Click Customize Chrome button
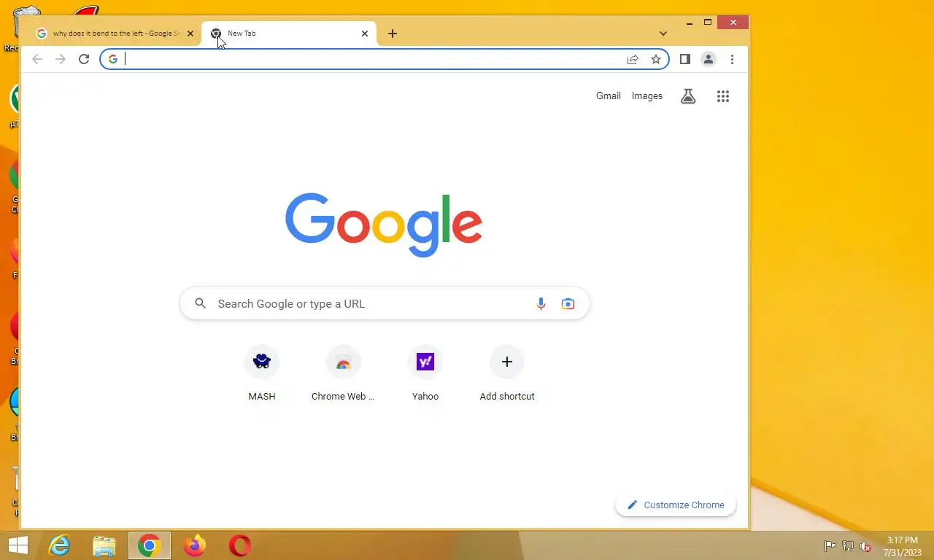934x560 pixels. [x=676, y=505]
